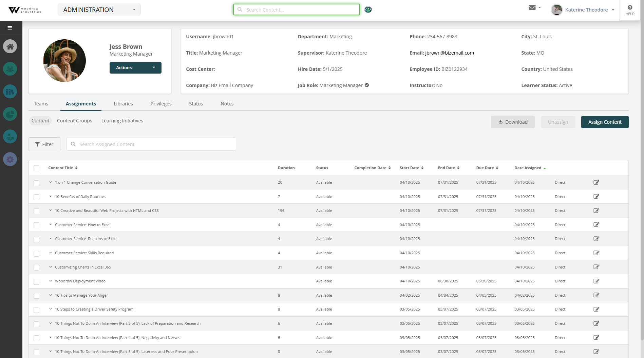Click the envelope messages icon
This screenshot has height=358, width=644.
pos(532,7)
